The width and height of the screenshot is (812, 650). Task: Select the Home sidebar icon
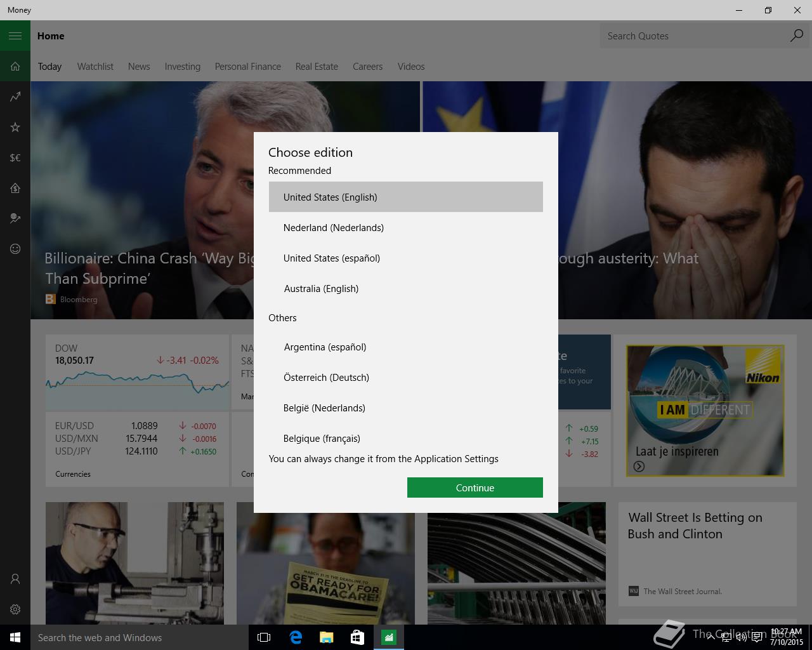pos(15,66)
